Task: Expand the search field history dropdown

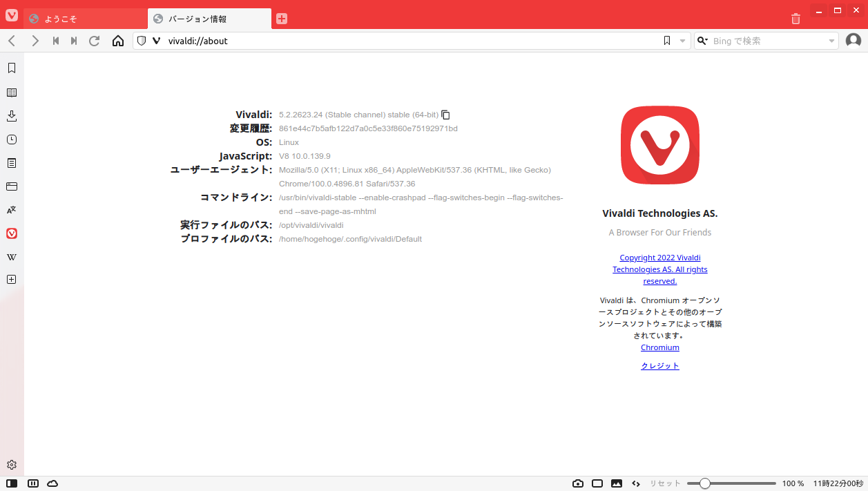Action: point(831,41)
